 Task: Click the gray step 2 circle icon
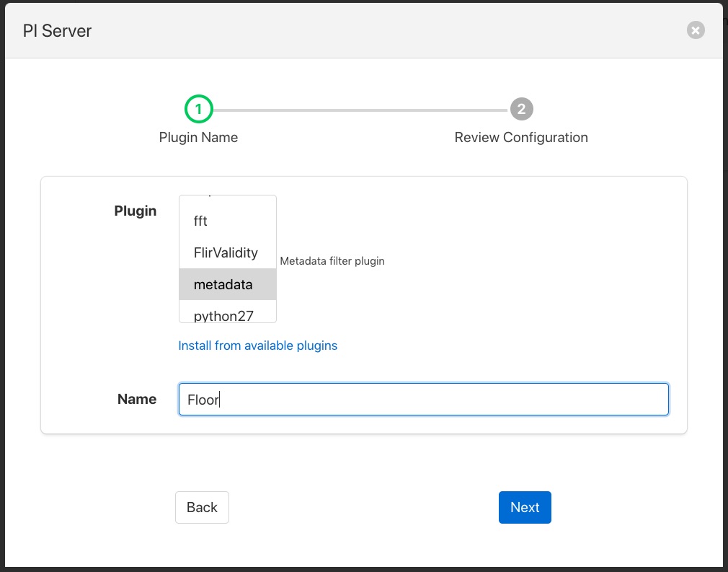pos(521,109)
